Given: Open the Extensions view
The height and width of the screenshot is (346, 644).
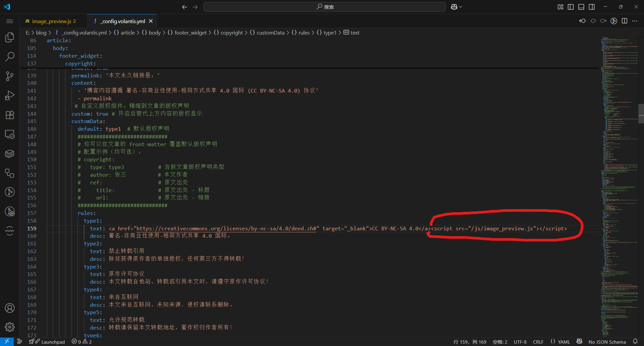Looking at the screenshot, I should click(10, 115).
